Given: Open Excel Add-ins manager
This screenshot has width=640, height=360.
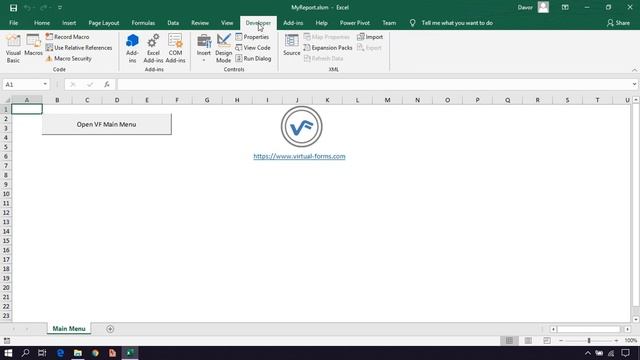Looking at the screenshot, I should 153,48.
